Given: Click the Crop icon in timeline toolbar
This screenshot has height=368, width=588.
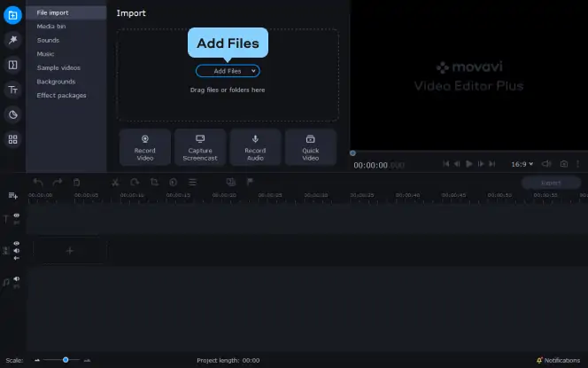Looking at the screenshot, I should click(x=154, y=182).
